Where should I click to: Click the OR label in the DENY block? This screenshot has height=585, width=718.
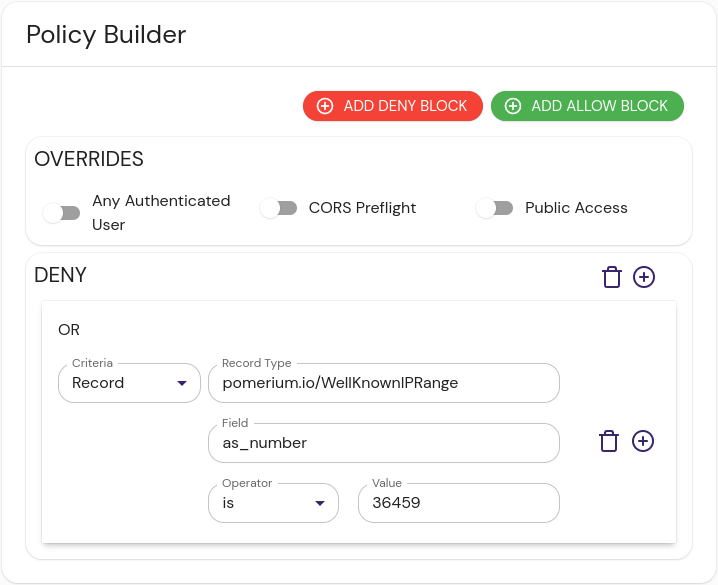click(x=69, y=330)
